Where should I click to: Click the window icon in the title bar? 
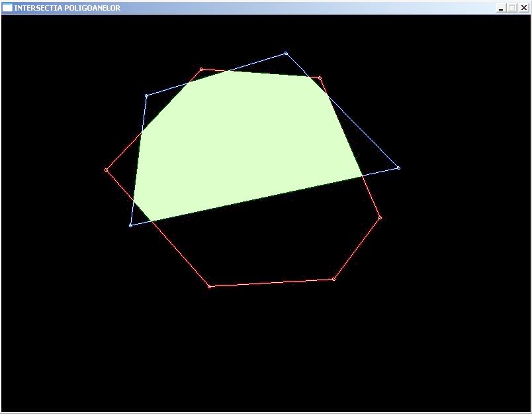pyautogui.click(x=7, y=7)
